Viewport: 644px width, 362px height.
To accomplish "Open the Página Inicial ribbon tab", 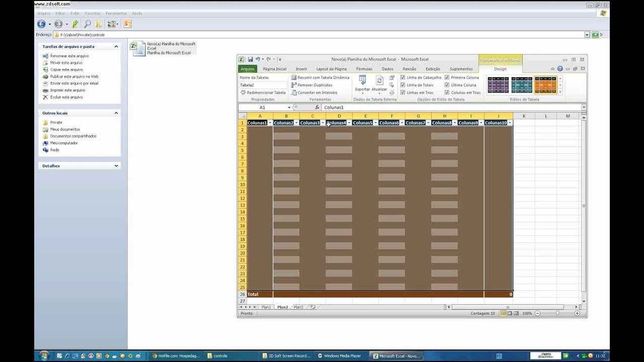I will pyautogui.click(x=274, y=69).
